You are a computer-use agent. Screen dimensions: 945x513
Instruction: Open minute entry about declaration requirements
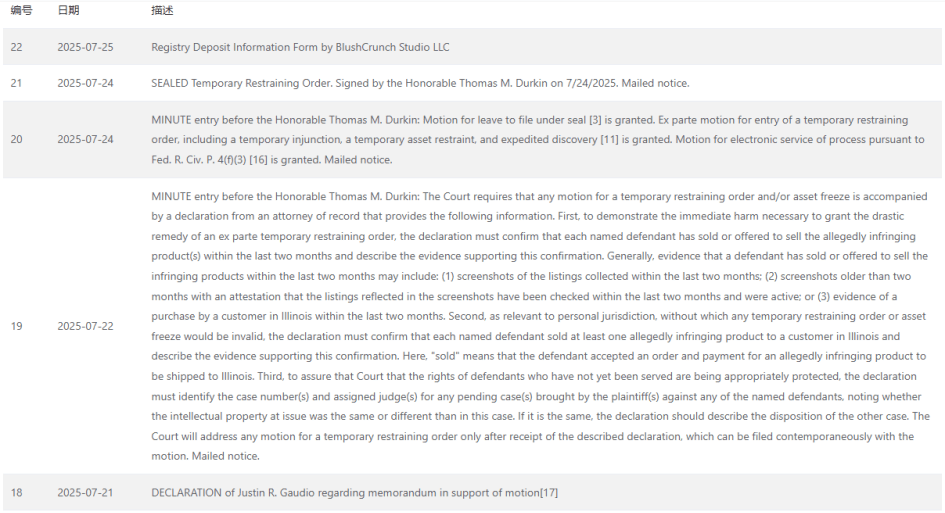tap(540, 326)
